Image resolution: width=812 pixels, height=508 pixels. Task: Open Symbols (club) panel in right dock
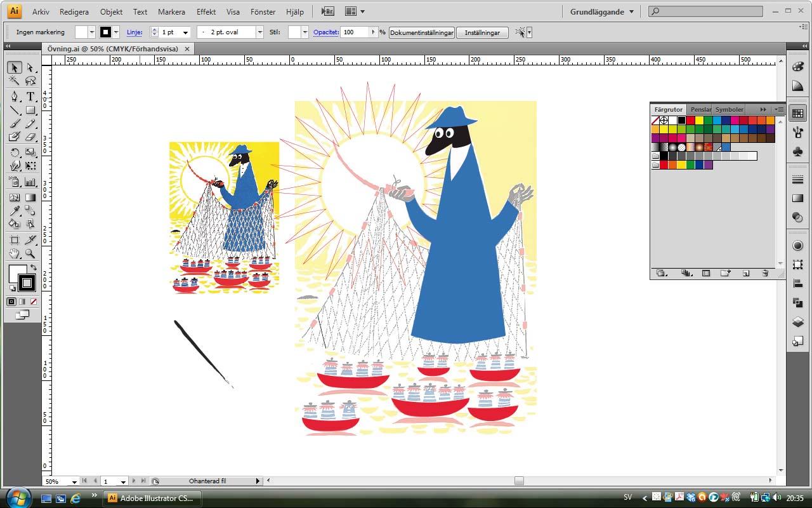(x=798, y=151)
